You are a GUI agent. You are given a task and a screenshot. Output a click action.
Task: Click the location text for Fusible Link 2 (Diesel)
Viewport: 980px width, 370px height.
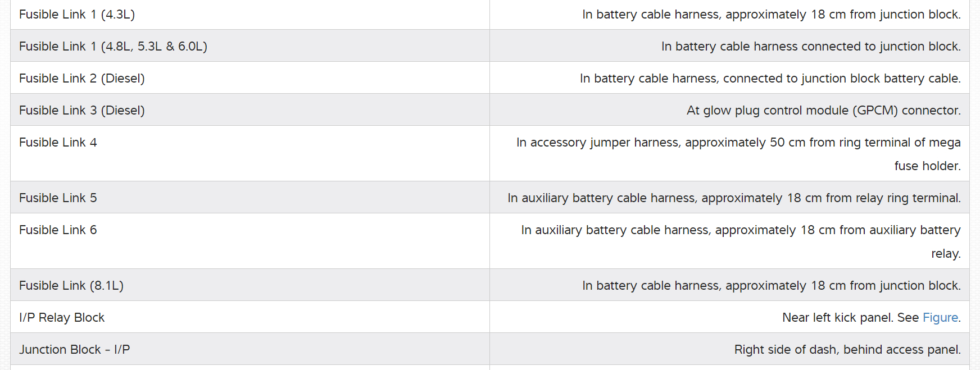pyautogui.click(x=770, y=79)
